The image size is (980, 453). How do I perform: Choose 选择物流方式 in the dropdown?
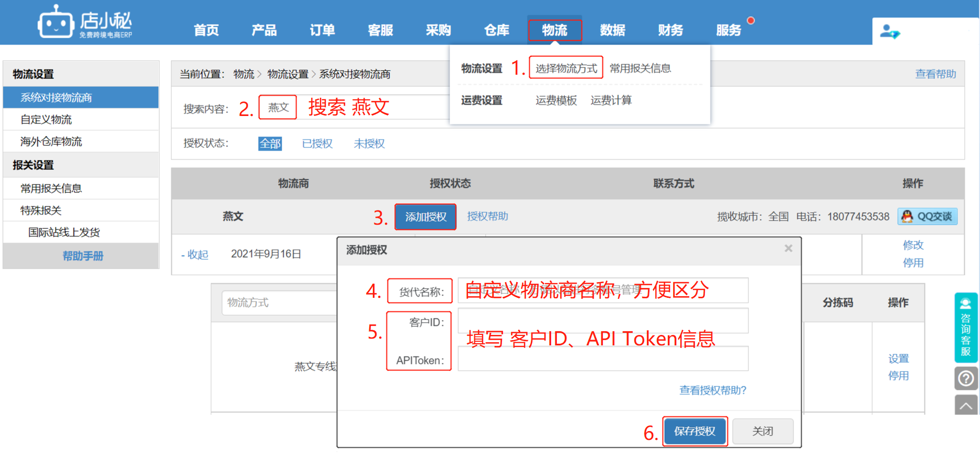(x=566, y=68)
